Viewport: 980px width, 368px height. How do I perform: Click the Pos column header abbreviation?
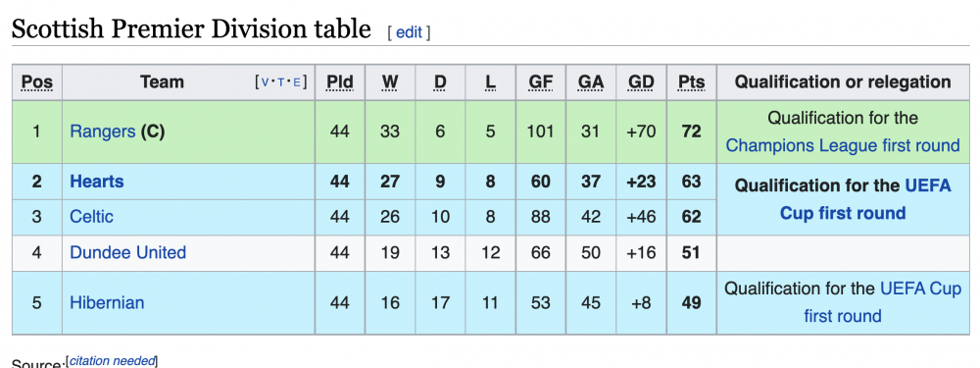[x=37, y=82]
